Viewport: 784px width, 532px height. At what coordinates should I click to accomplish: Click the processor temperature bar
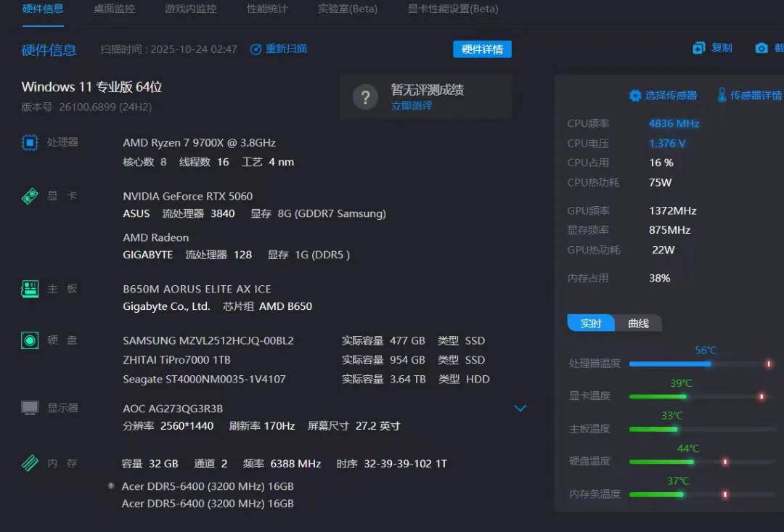[700, 364]
